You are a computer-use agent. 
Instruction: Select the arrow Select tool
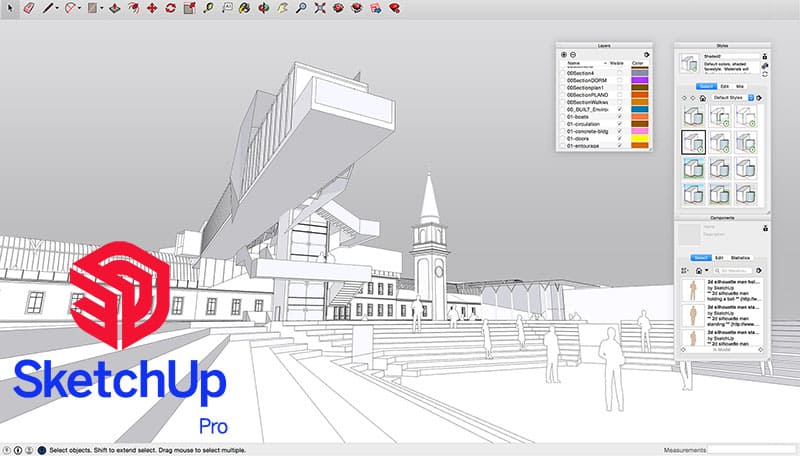(10, 8)
